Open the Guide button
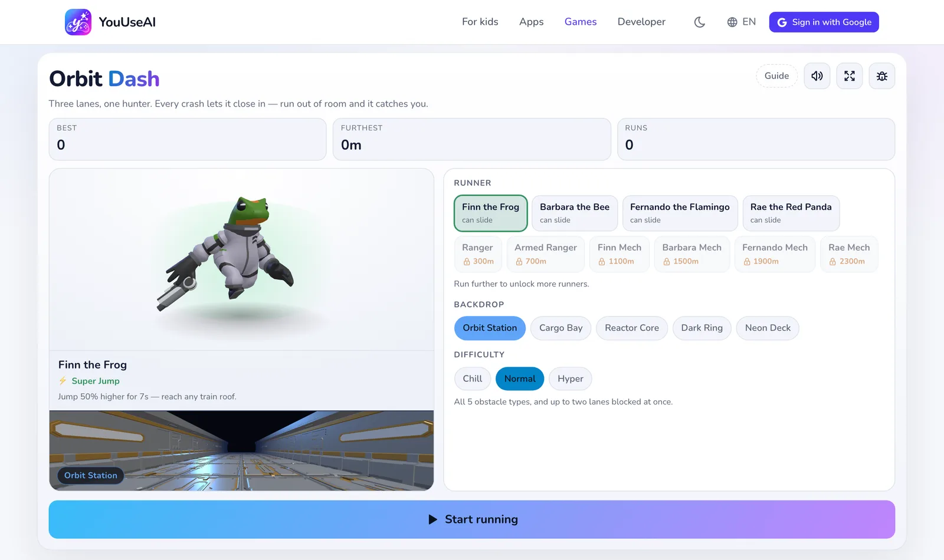The image size is (944, 560). pos(776,76)
